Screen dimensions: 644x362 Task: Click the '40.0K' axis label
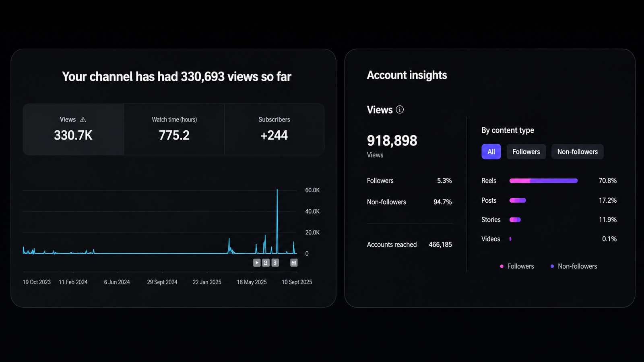click(312, 211)
